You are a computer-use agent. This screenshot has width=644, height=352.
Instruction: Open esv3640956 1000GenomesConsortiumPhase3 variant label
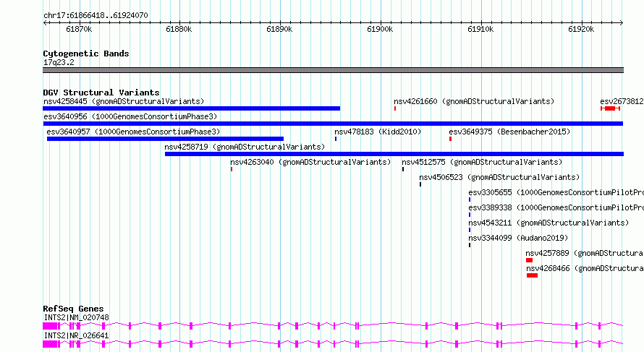pos(130,116)
